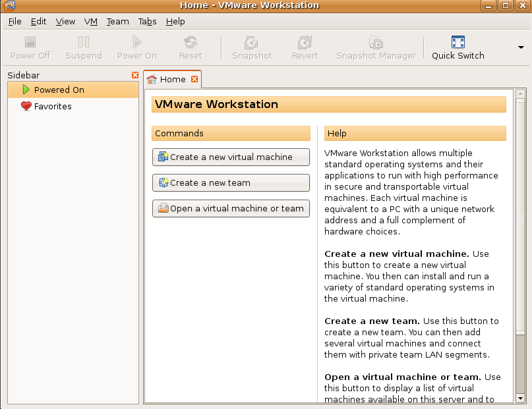
Task: Click the VMware Workstation page heading
Action: point(329,104)
